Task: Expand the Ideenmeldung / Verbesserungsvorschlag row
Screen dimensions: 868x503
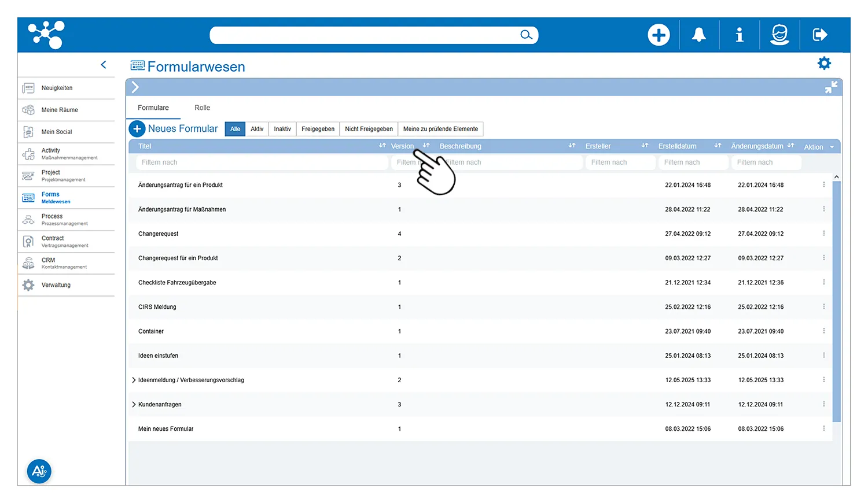Action: (x=134, y=380)
